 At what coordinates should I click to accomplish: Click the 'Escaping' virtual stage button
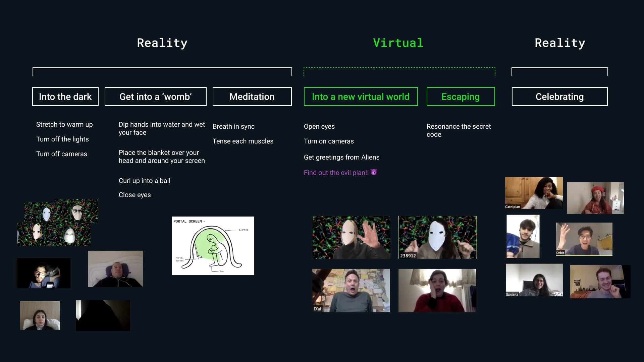461,96
